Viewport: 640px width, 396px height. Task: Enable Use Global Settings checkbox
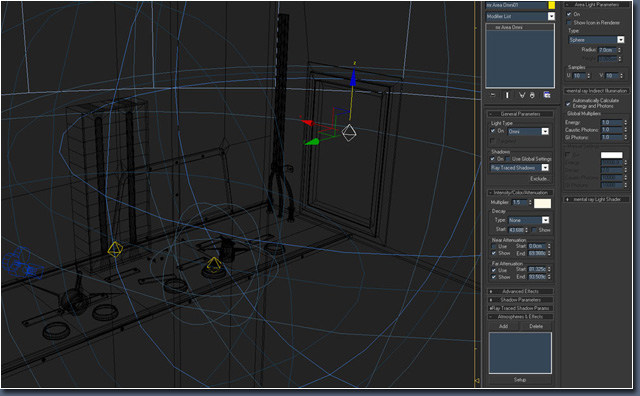pyautogui.click(x=508, y=159)
